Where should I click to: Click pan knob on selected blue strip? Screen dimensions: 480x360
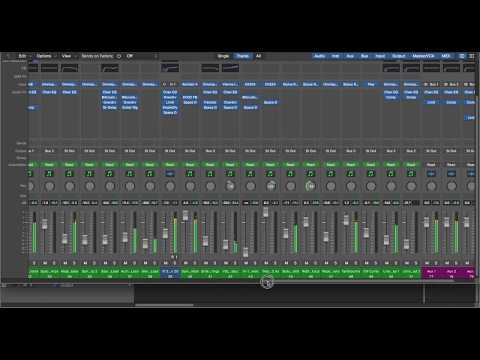click(170, 186)
